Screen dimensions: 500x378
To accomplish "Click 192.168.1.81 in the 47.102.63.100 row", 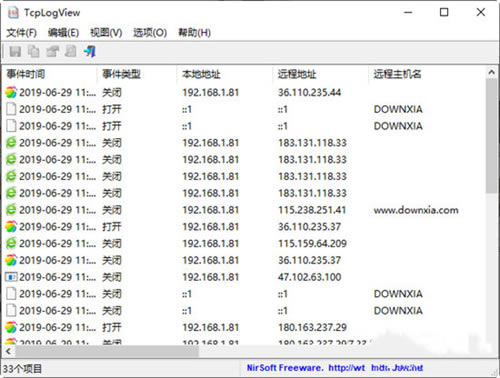I will pos(211,277).
